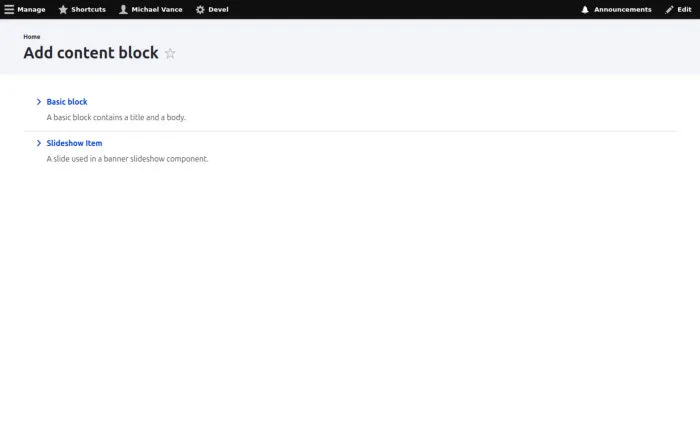This screenshot has width=700, height=438.
Task: Toggle Edit mode label in the toolbar
Action: click(684, 9)
